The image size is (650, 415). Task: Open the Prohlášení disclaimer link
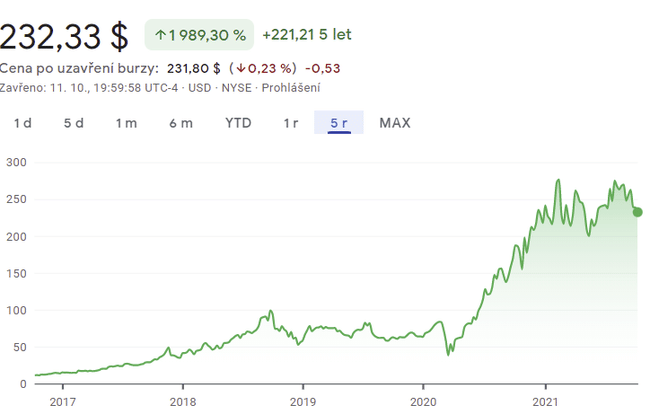pos(291,88)
